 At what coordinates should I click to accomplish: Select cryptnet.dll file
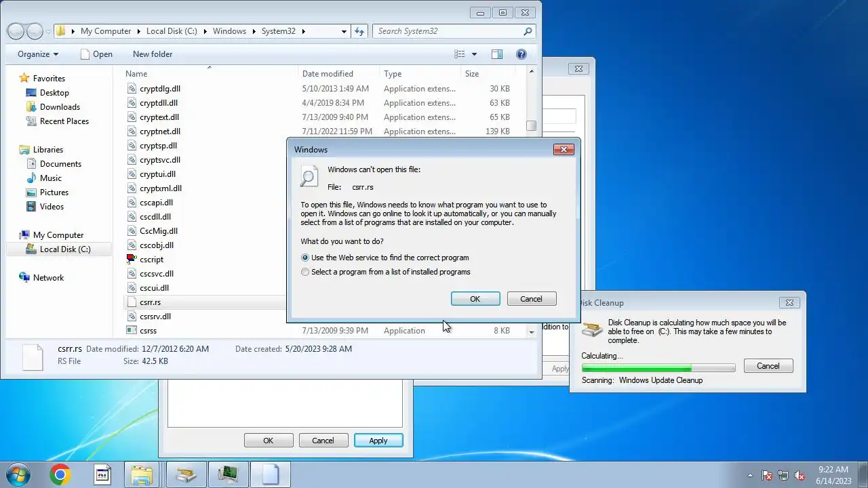tap(159, 131)
